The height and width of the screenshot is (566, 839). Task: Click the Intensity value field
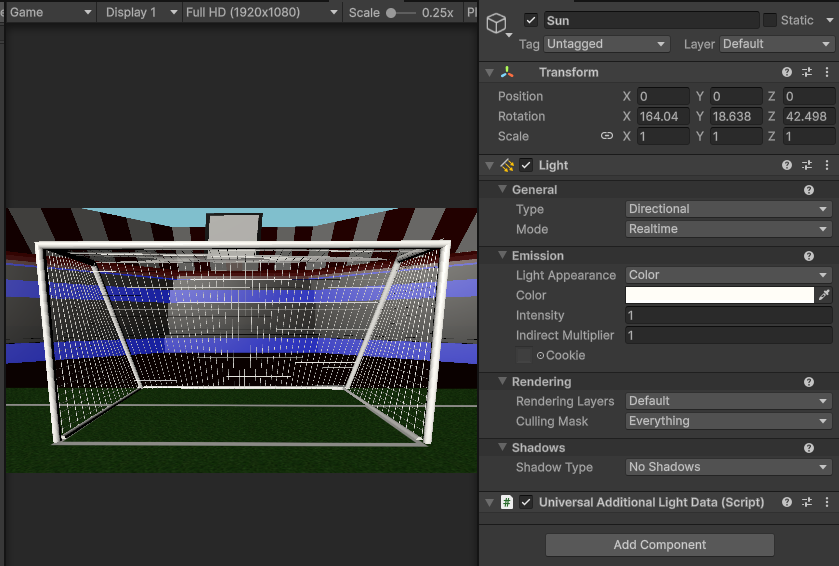pyautogui.click(x=728, y=315)
